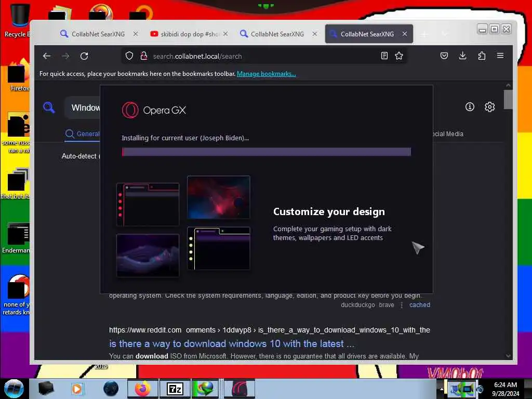Click the Installing for current user text
The height and width of the screenshot is (399, 532).
click(185, 138)
